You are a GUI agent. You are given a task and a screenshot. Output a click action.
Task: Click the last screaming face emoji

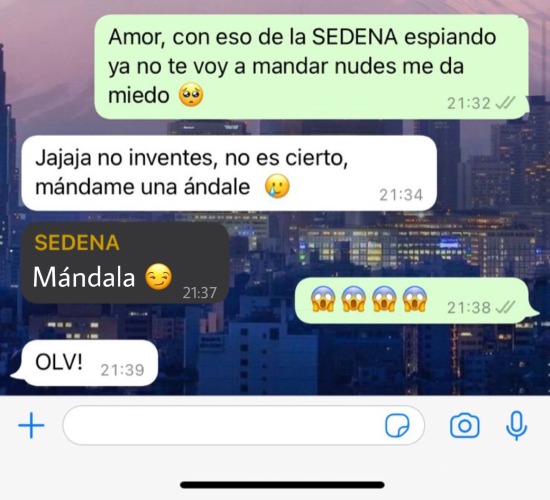coord(415,299)
